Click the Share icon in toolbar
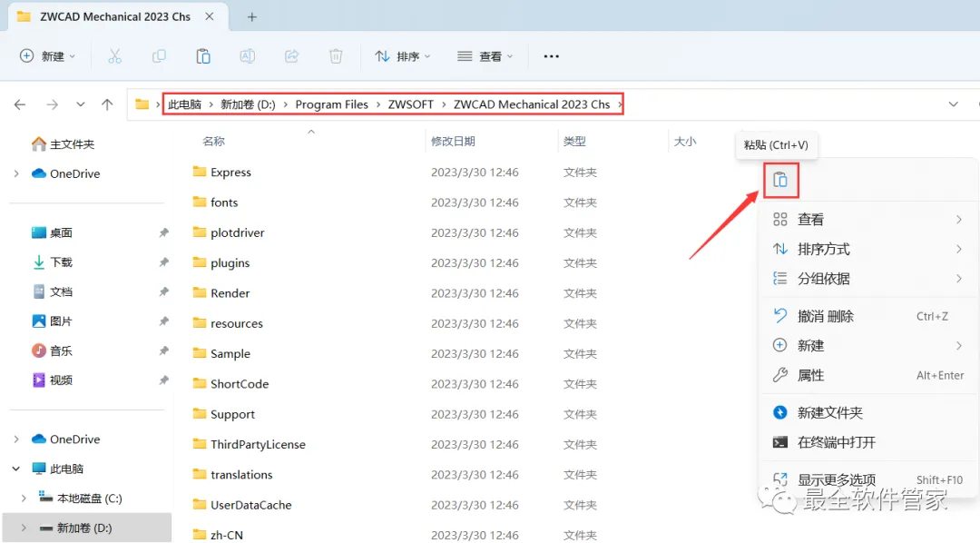This screenshot has width=980, height=543. 292,56
